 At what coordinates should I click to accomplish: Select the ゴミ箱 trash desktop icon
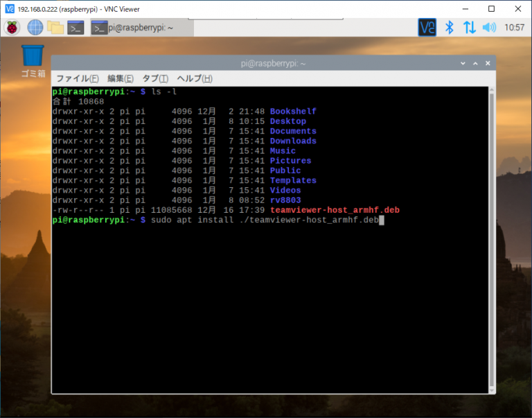(33, 61)
